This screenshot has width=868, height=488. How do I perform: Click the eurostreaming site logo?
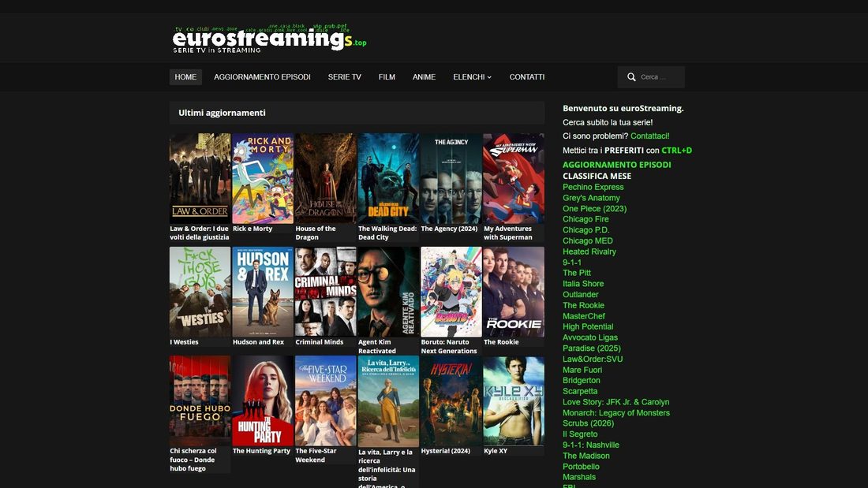[x=269, y=39]
